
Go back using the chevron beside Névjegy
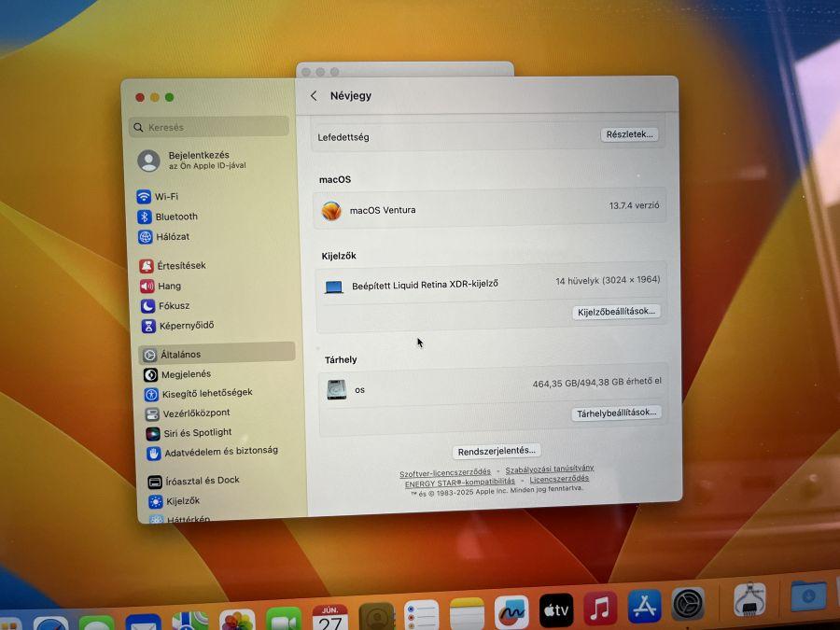314,96
